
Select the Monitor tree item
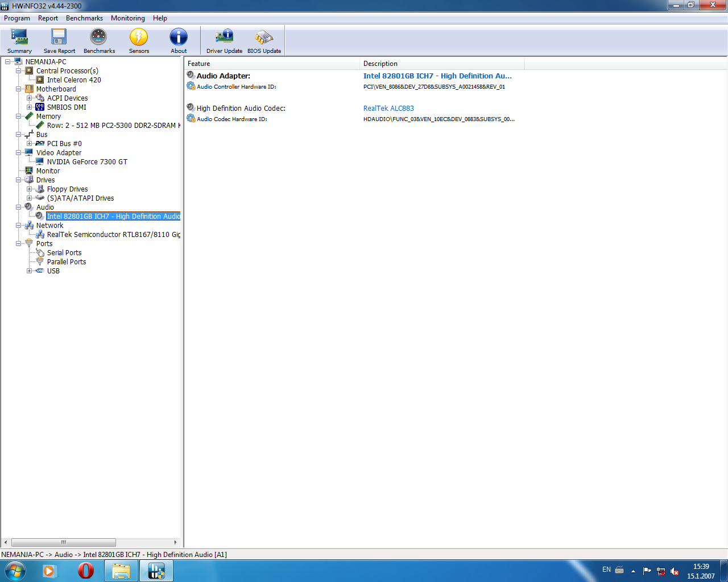(48, 171)
